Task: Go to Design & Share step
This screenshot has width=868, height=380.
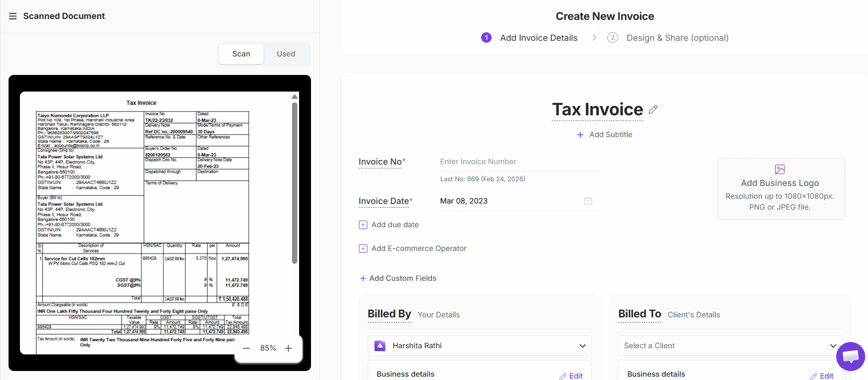Action: 677,38
